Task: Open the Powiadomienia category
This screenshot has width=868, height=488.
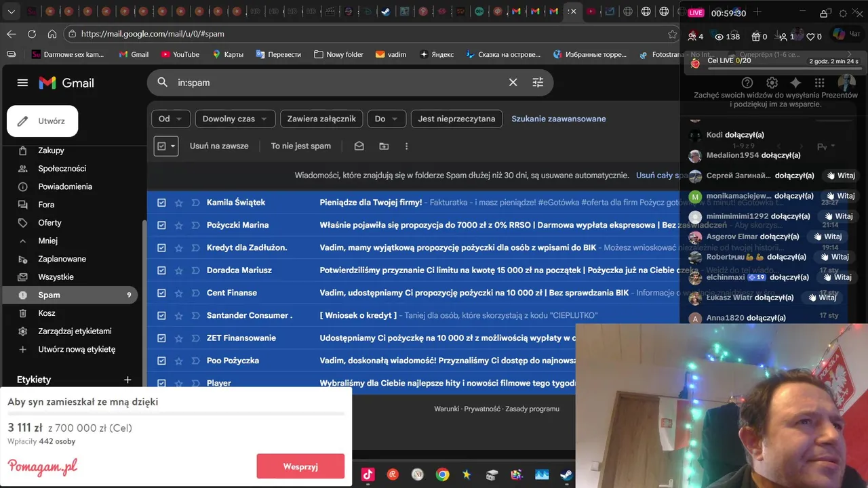Action: click(x=65, y=186)
